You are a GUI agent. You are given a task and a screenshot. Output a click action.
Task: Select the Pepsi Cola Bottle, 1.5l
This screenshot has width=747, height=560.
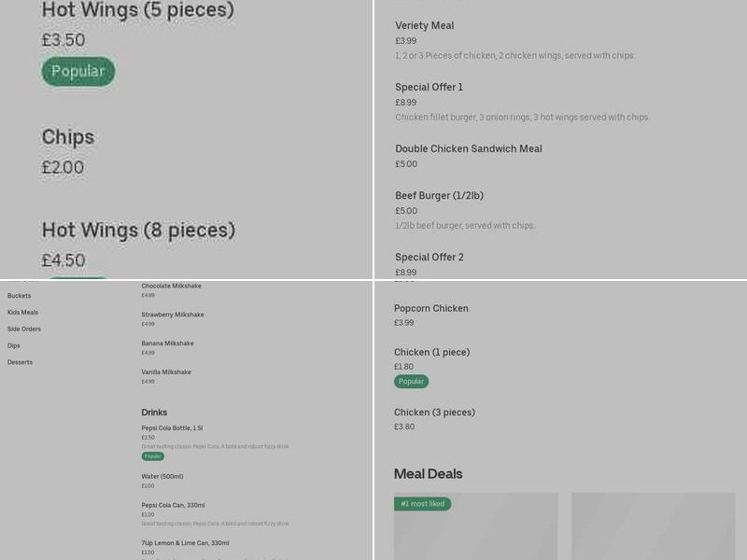click(x=172, y=428)
